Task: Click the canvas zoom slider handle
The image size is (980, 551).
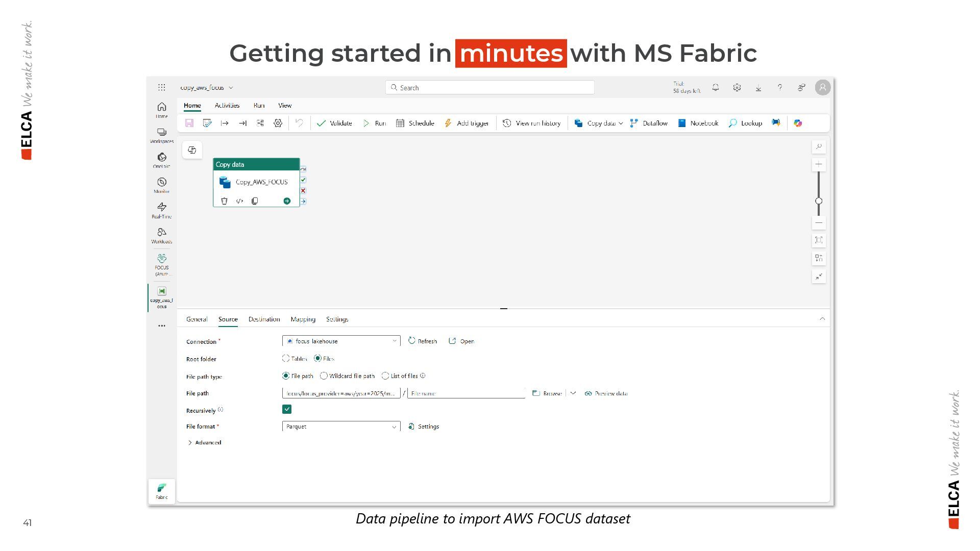Action: pos(819,201)
